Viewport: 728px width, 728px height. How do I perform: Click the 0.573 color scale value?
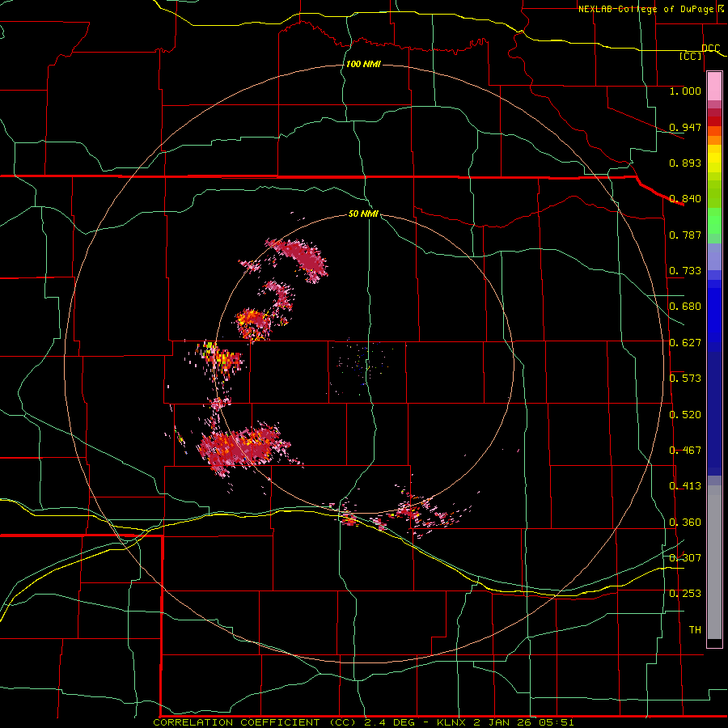(x=685, y=379)
